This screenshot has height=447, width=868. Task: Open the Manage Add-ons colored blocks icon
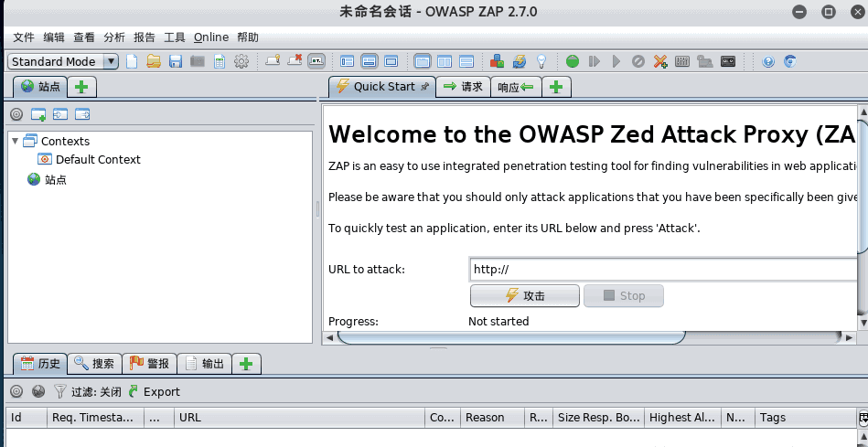click(497, 61)
